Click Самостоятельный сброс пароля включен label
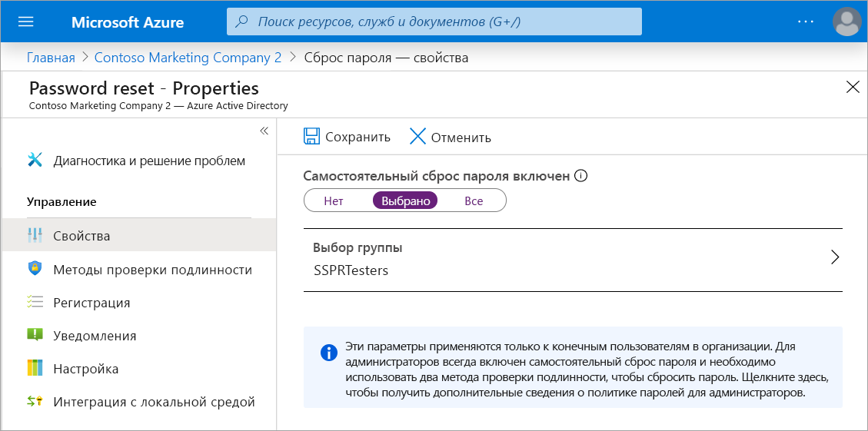Image resolution: width=868 pixels, height=431 pixels. coord(436,176)
